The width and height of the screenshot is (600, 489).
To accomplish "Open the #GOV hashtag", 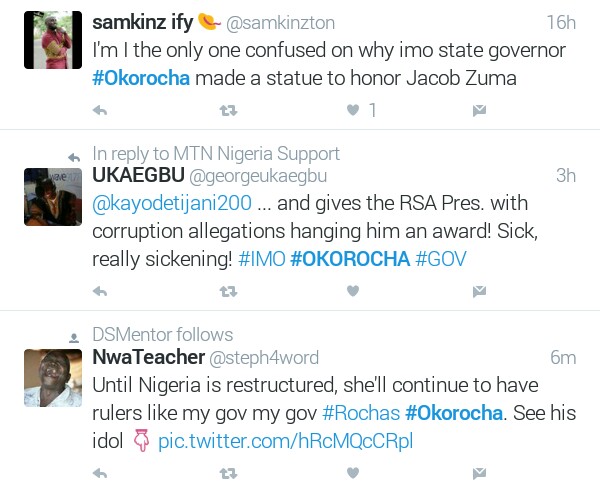I will point(441,259).
